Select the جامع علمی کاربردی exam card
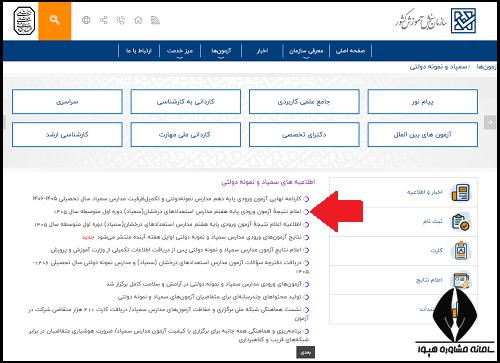This screenshot has height=363, width=500. (304, 102)
